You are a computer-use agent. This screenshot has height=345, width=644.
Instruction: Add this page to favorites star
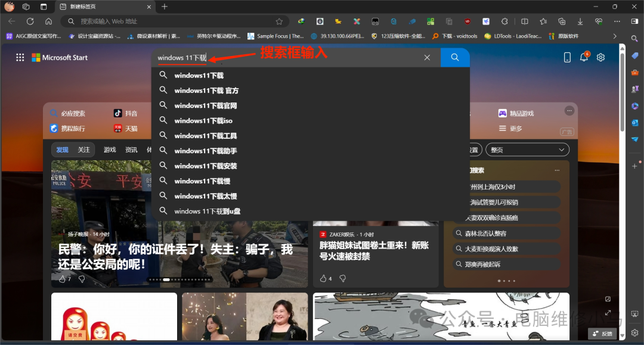[x=279, y=21]
